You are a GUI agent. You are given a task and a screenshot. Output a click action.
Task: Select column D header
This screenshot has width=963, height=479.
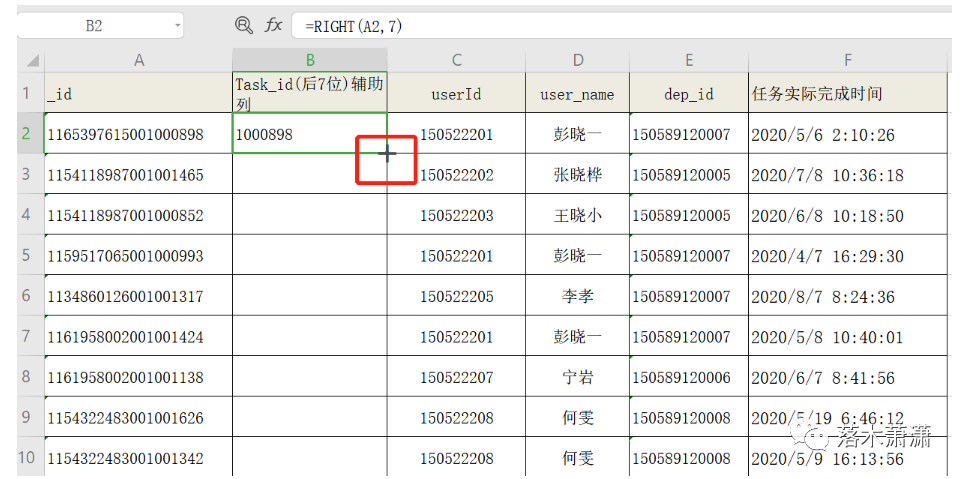(x=577, y=60)
